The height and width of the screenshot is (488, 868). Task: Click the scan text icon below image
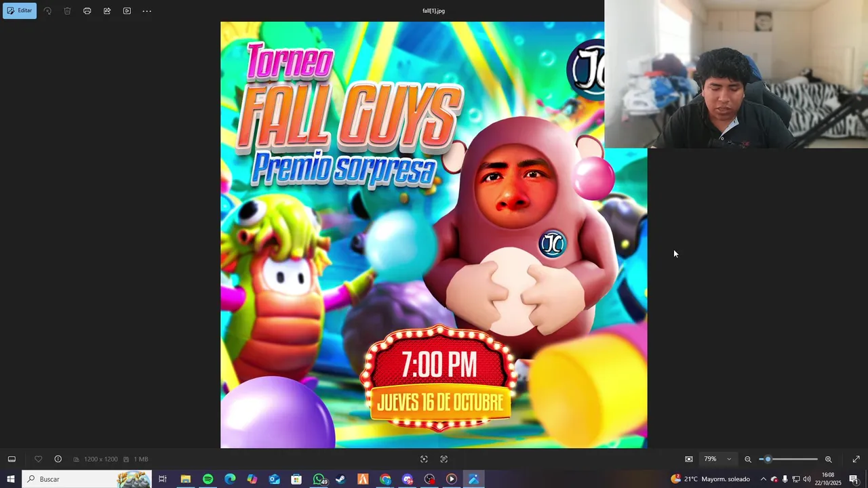coord(444,459)
